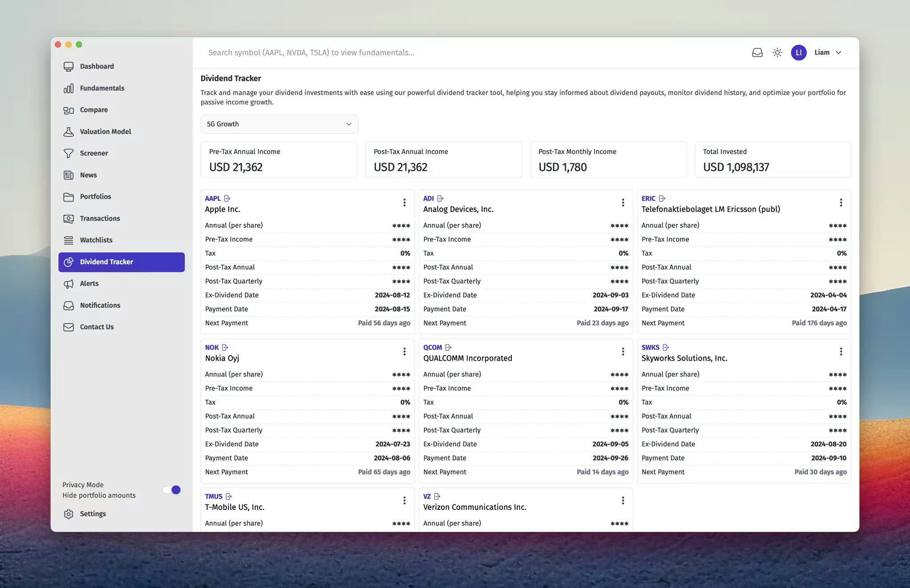Click the Screener funnel icon
910x588 pixels.
[x=68, y=153]
